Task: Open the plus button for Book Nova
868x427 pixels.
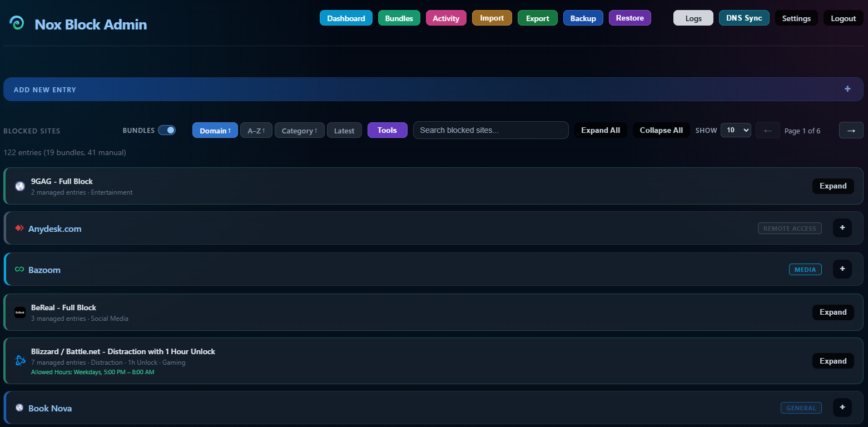Action: 842,408
